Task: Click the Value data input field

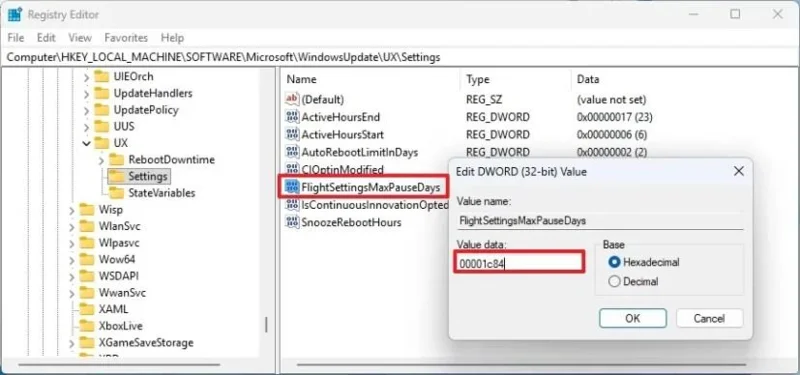Action: coord(519,263)
